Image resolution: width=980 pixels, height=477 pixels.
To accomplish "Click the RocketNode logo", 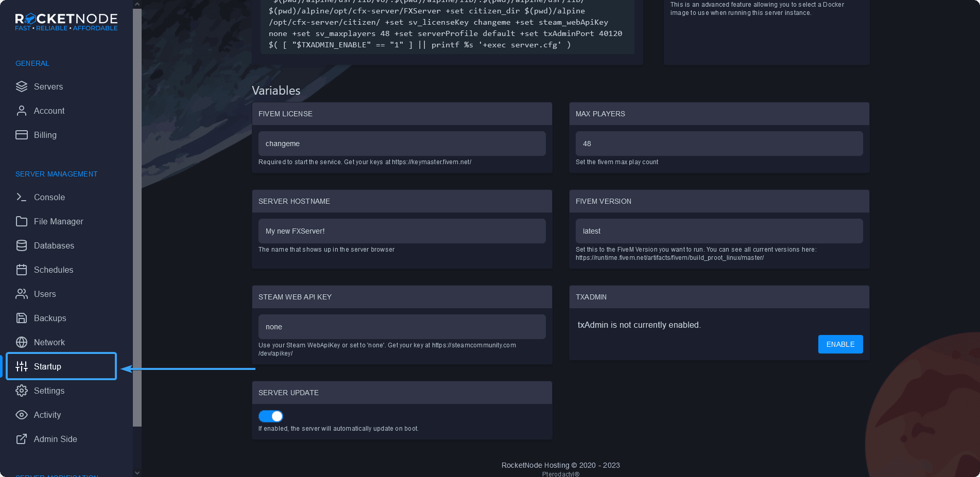I will click(x=66, y=22).
